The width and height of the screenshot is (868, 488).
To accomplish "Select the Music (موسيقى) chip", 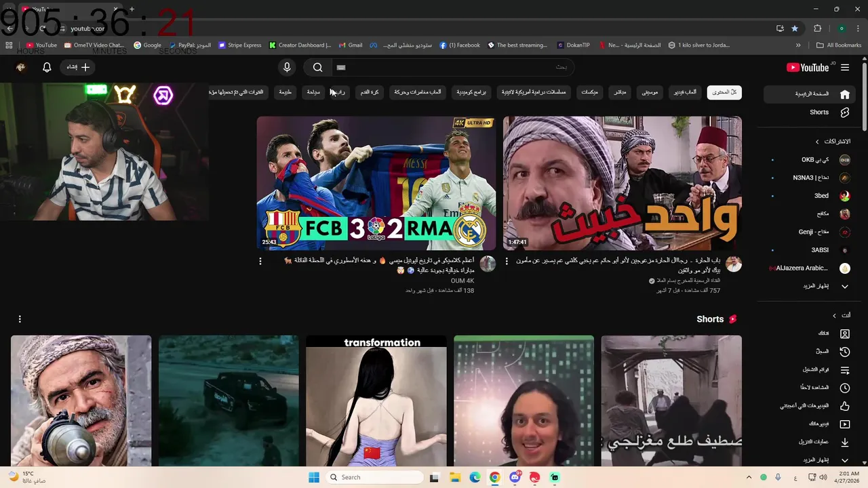I will point(650,92).
